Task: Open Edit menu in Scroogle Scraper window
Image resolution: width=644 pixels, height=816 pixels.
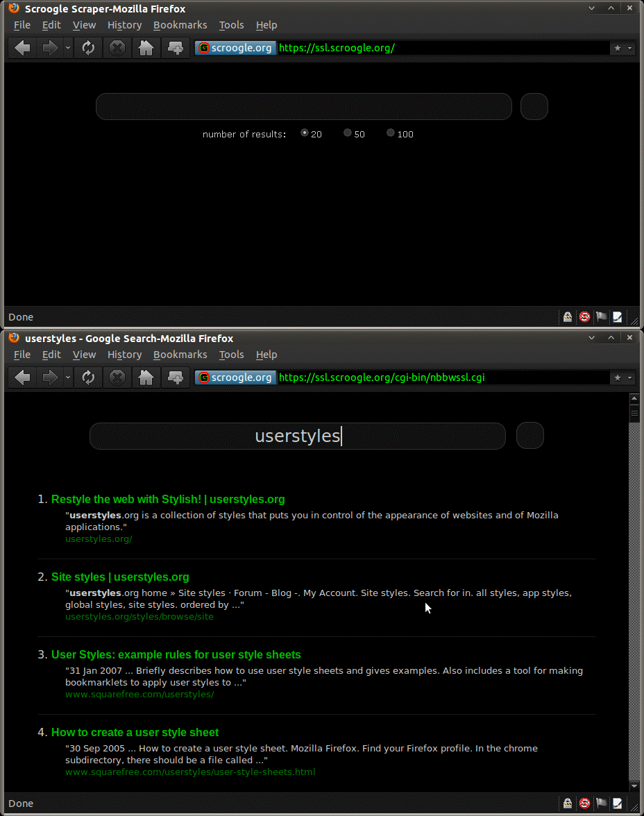Action: 51,25
